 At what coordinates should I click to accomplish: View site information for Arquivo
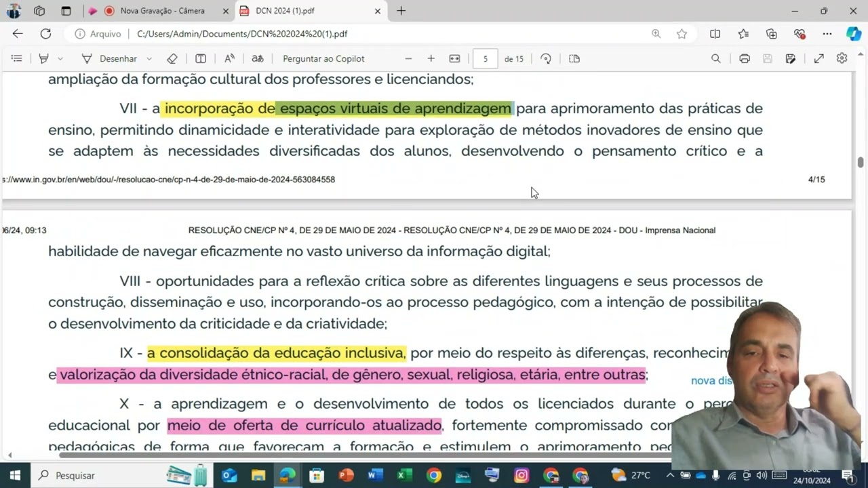tap(98, 34)
